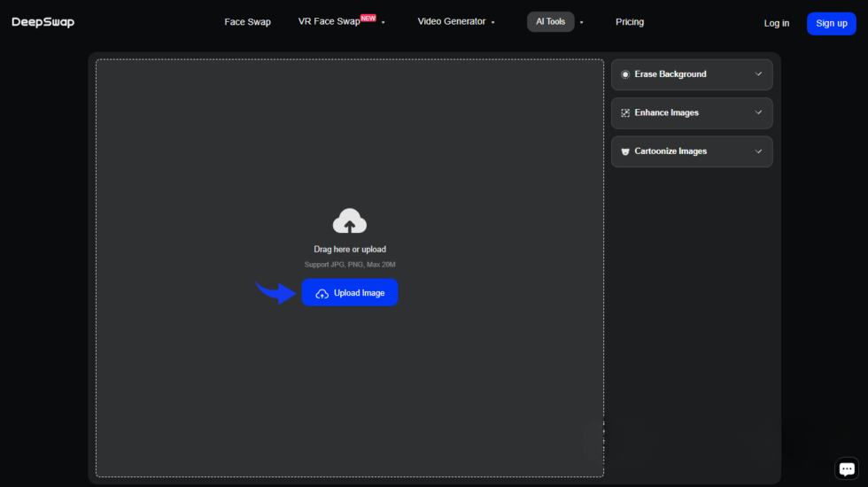Expand the Enhance Images chevron

tap(758, 113)
